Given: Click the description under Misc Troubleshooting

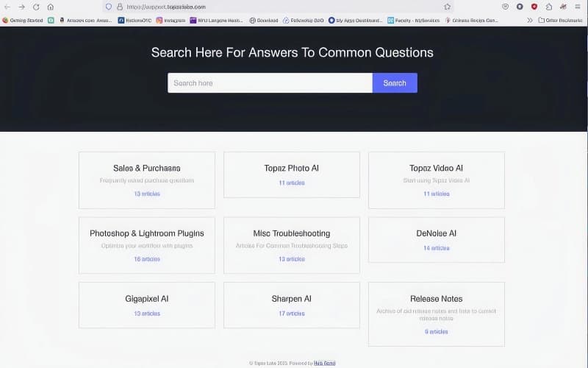Looking at the screenshot, I should click(x=291, y=246).
